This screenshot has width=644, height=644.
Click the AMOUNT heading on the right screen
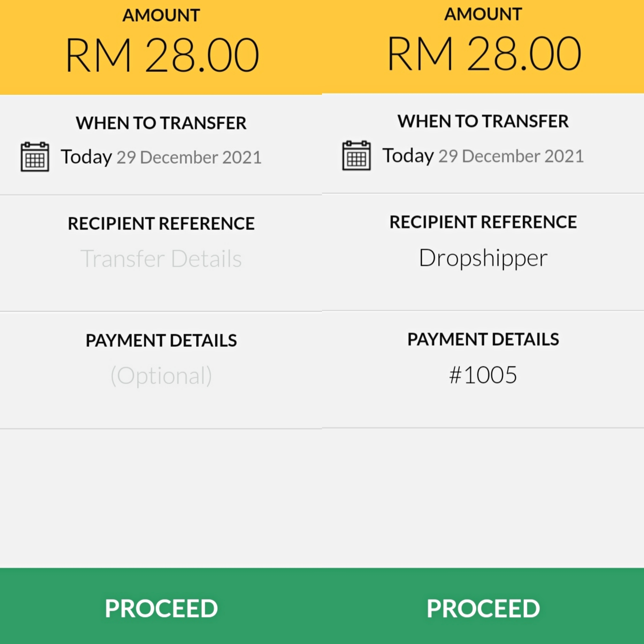[x=483, y=14]
